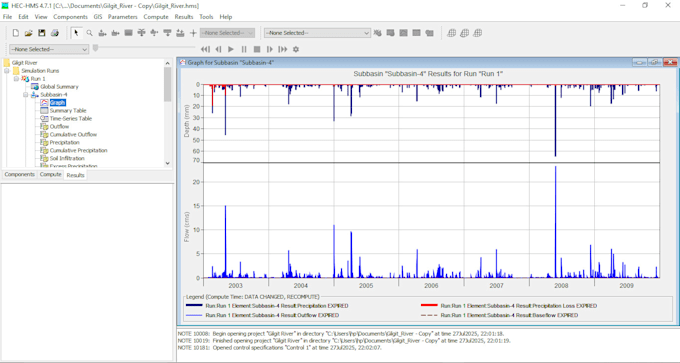Open the File menu
This screenshot has width=680, height=363.
[7, 17]
